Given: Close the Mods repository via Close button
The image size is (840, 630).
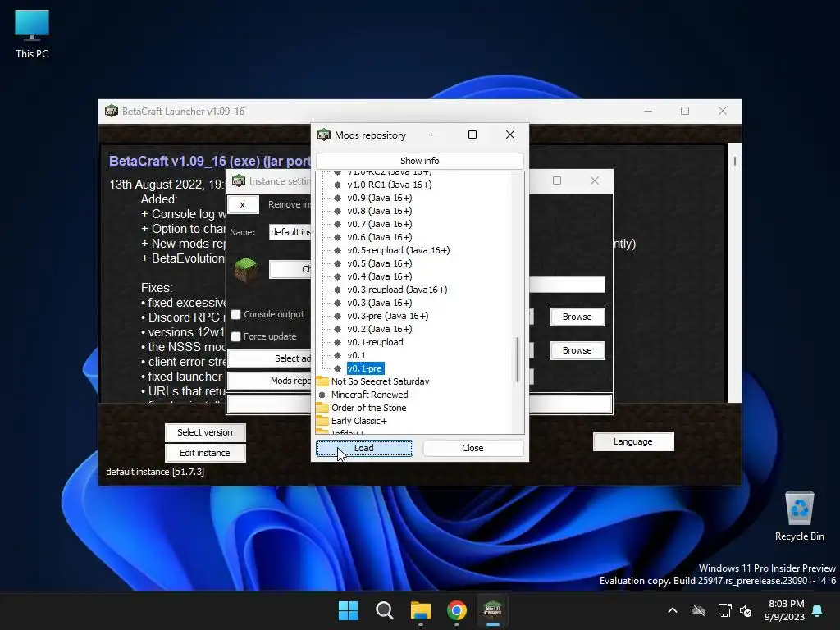Looking at the screenshot, I should click(472, 448).
